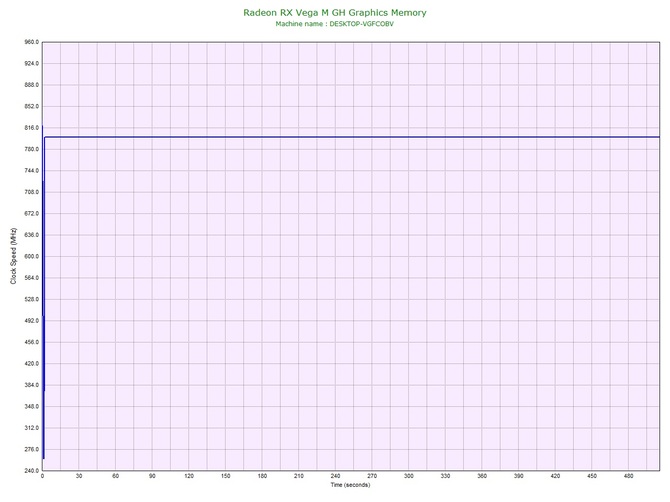The image size is (670, 502).
Task: Click the y-axis value 456.0
Action: [32, 342]
